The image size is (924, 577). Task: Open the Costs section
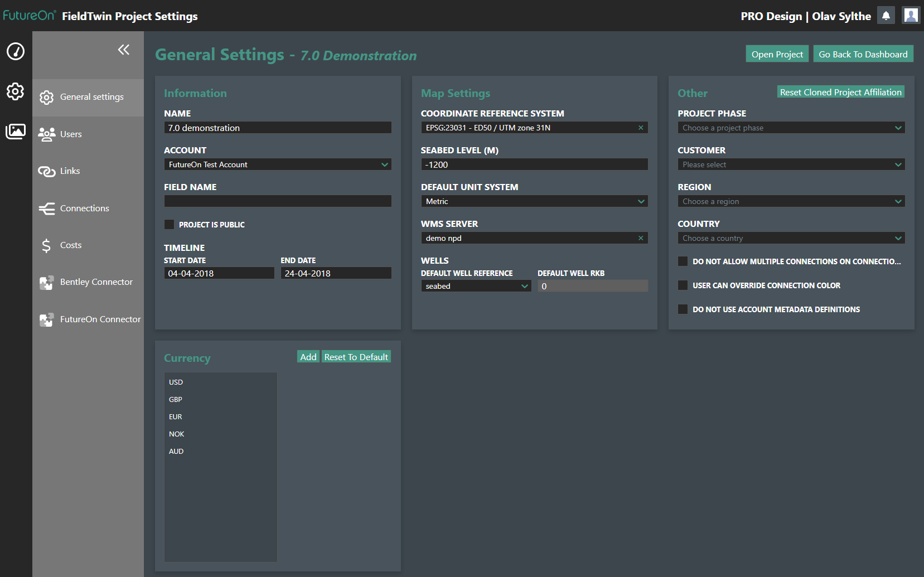click(x=88, y=245)
